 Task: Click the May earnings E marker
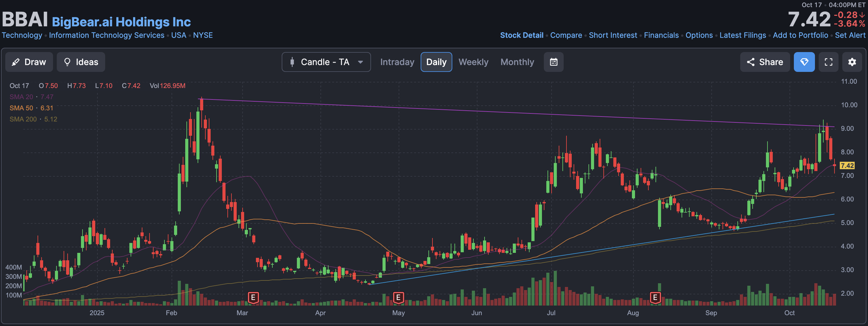(x=398, y=298)
